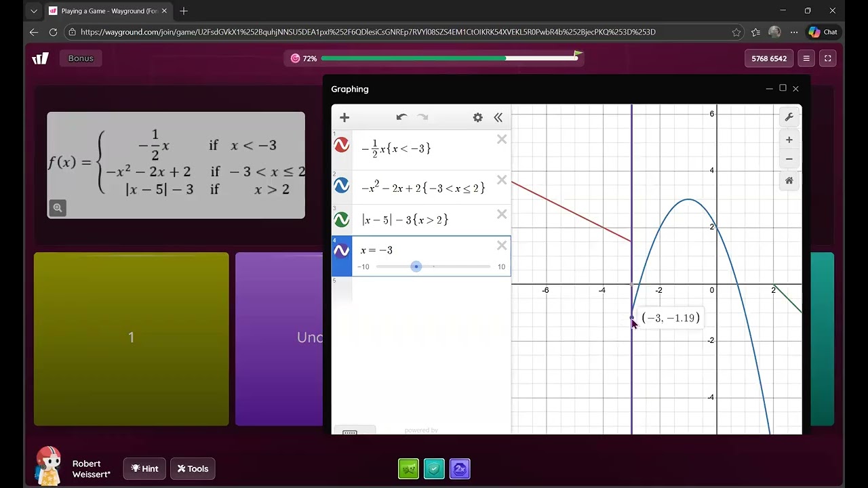Open the browser three-dots menu
This screenshot has height=488, width=868.
[x=793, y=32]
